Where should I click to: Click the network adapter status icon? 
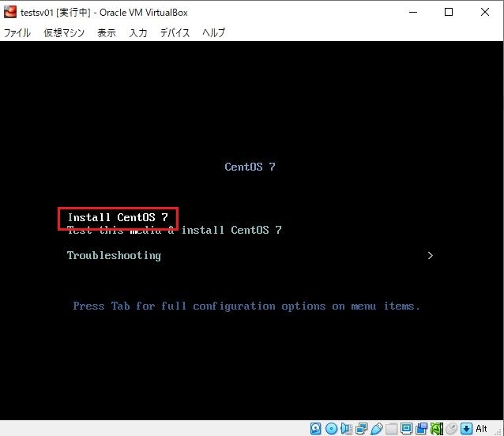(x=361, y=428)
